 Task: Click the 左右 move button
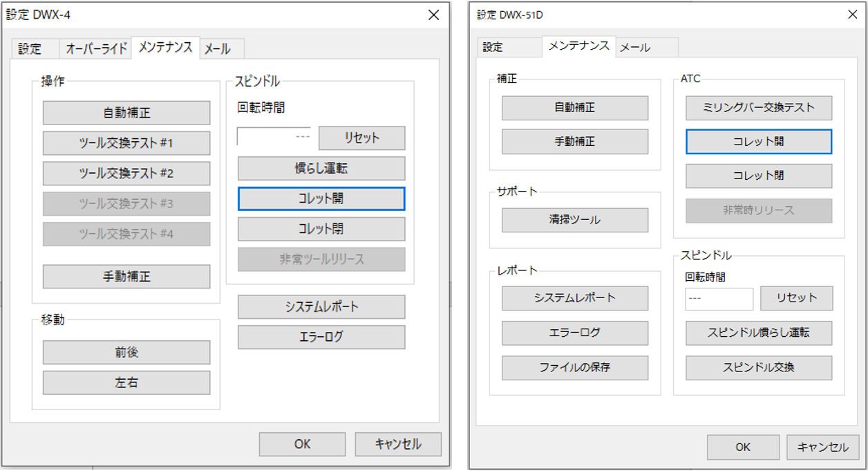pos(126,382)
